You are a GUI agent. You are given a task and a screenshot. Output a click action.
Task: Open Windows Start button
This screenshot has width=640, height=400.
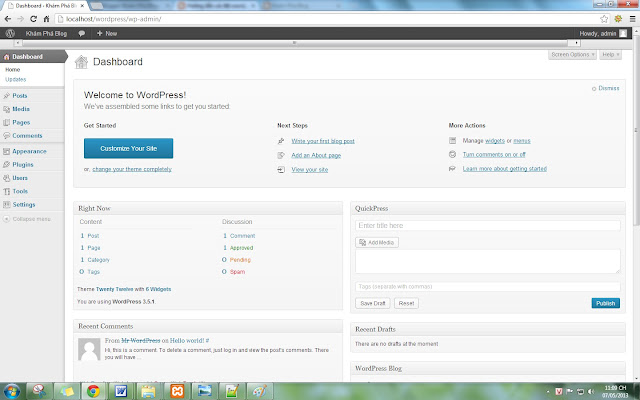coord(11,391)
